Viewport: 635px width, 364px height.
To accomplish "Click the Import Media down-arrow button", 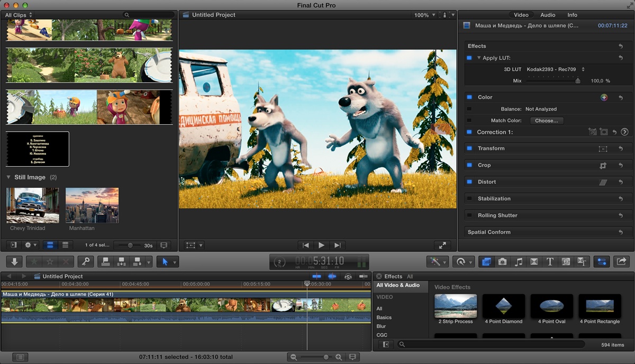I will [14, 261].
